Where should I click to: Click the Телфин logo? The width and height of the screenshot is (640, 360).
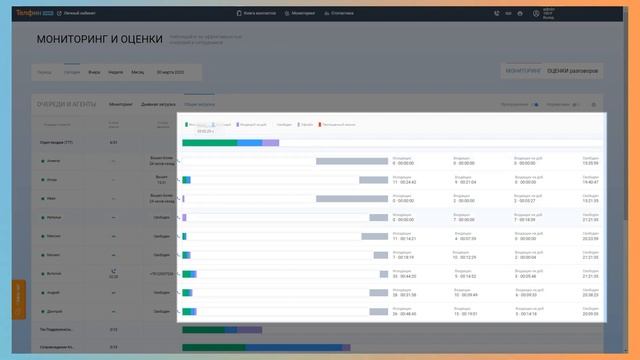(x=34, y=13)
